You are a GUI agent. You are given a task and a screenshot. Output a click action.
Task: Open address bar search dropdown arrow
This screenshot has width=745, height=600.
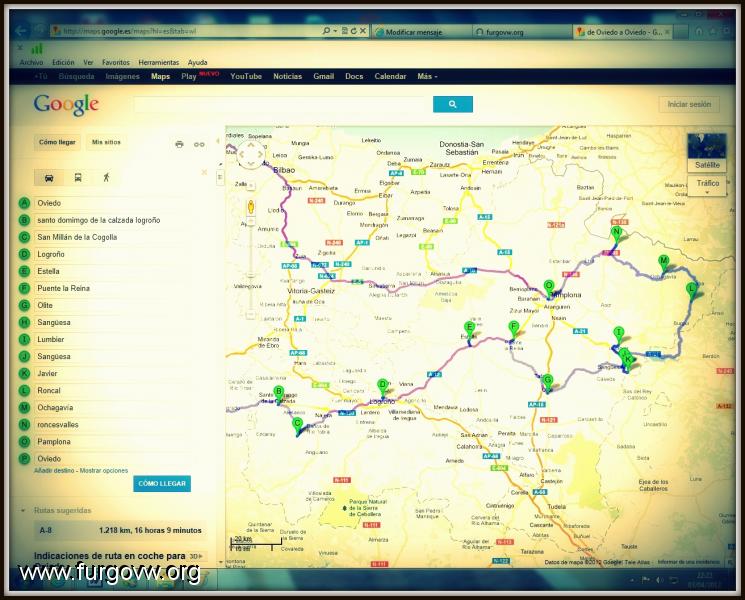[x=335, y=31]
